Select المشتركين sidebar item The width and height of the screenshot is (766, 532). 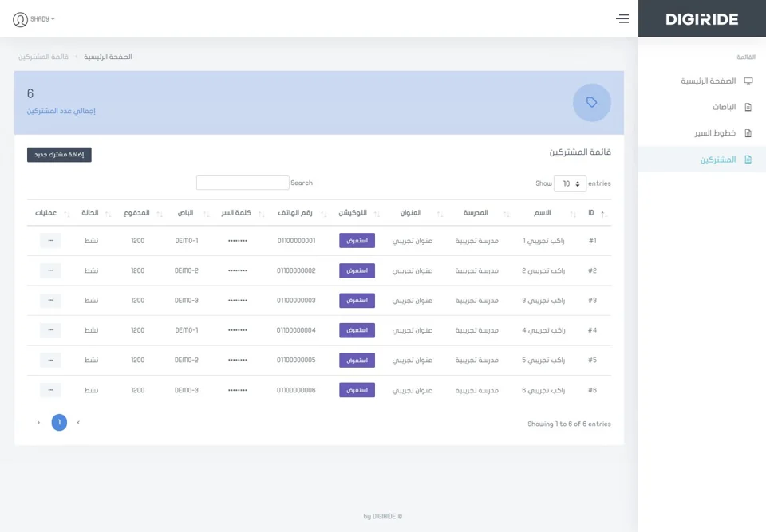pos(702,160)
